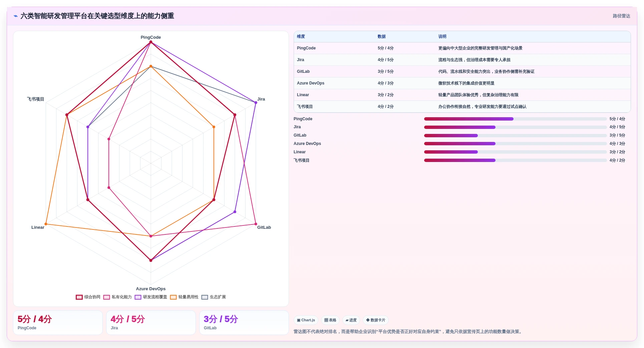Screen dimensions: 644x348
Task: Click pink data point at GitLab vertex
Action: (x=256, y=224)
